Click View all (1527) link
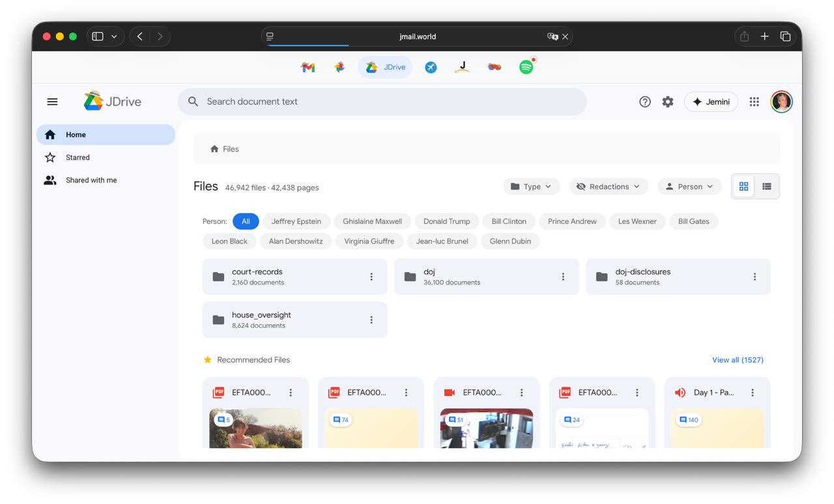The width and height of the screenshot is (834, 504). 738,359
